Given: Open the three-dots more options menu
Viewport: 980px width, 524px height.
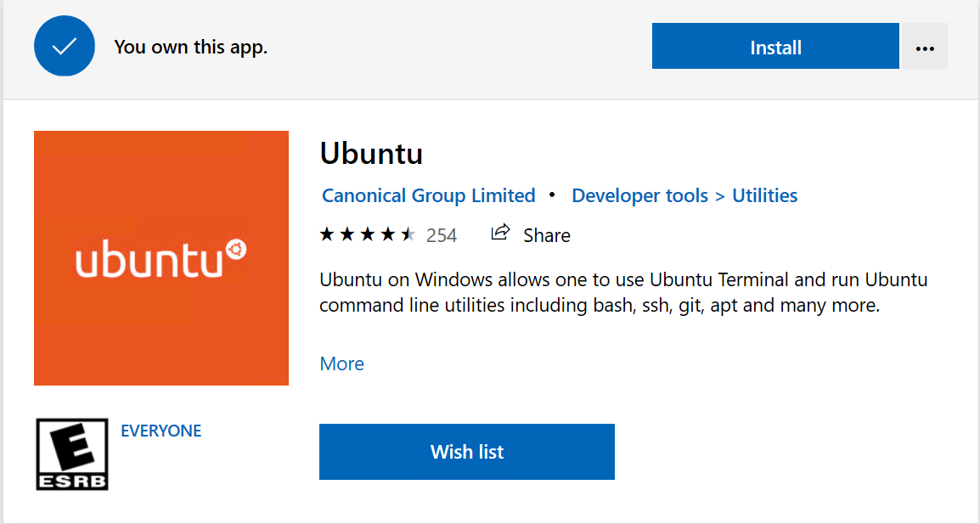Looking at the screenshot, I should coord(924,46).
